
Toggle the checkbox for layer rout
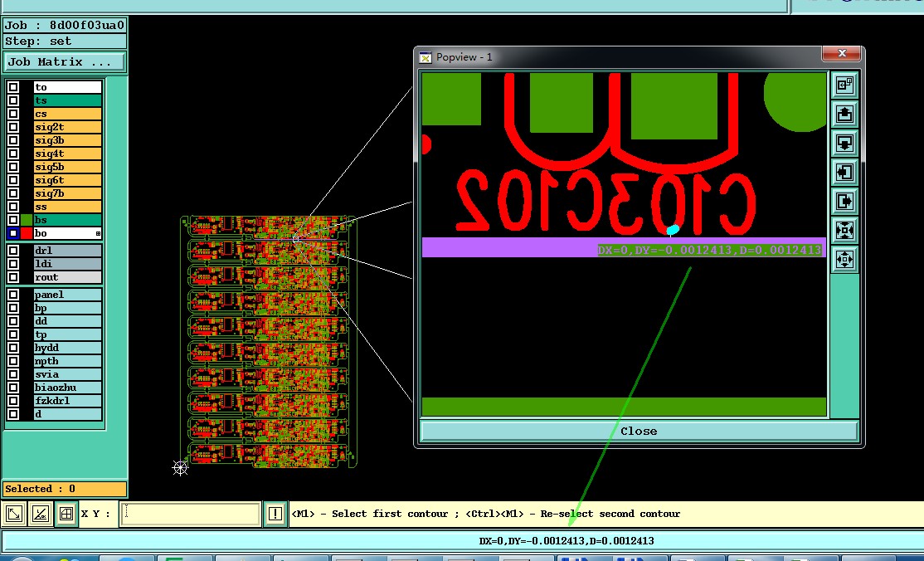[13, 277]
